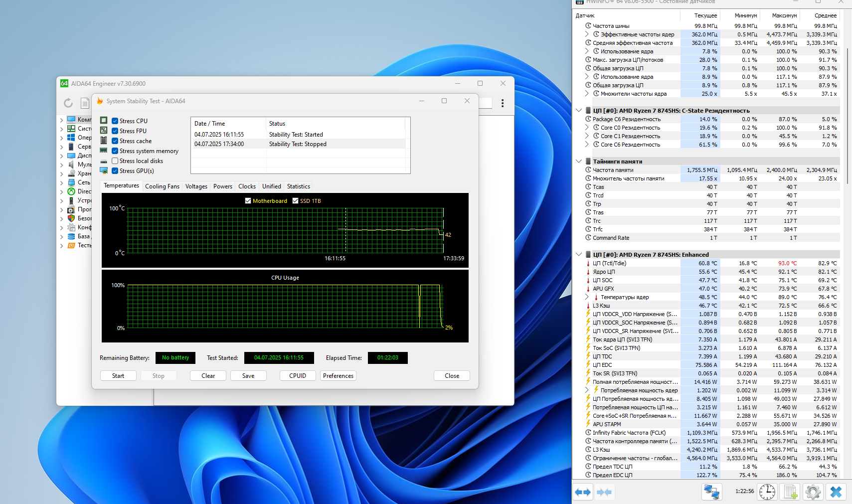852x504 pixels.
Task: Expand the Сеть tree node in AIDA64
Action: point(61,183)
